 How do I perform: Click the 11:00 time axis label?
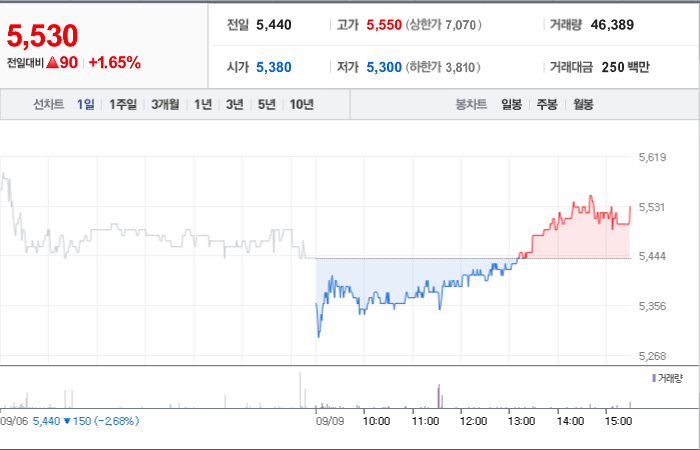coord(425,421)
